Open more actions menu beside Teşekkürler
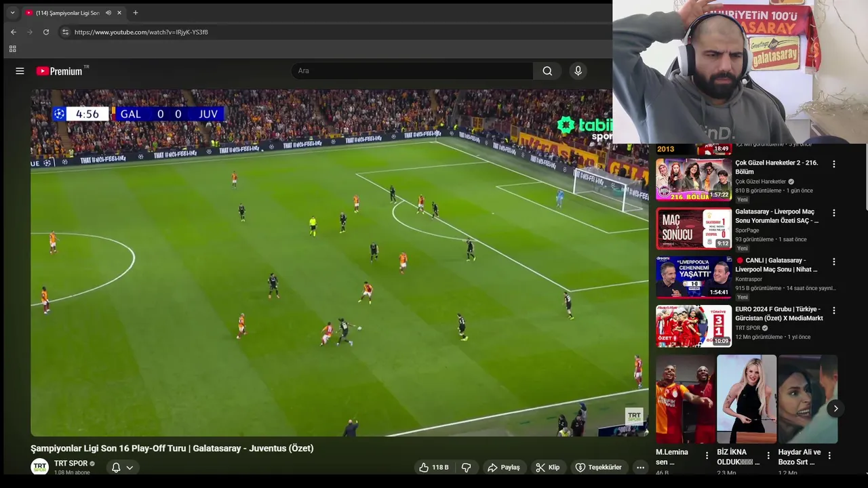The image size is (868, 488). point(640,467)
